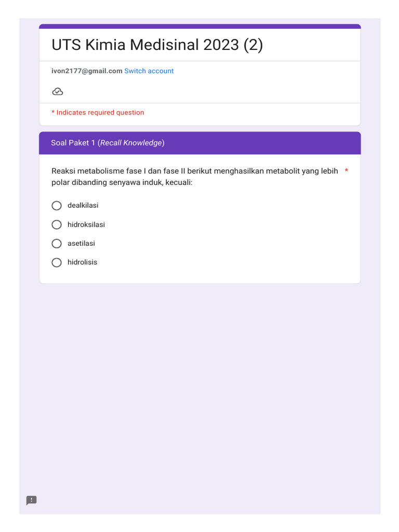
Task: Click the purple band atop form header
Action: [199, 26]
